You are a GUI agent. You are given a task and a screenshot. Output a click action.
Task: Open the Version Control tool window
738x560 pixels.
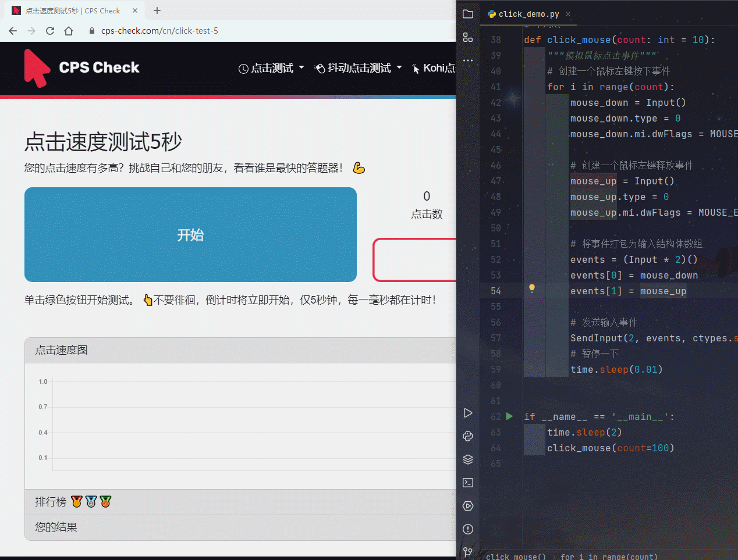(468, 552)
